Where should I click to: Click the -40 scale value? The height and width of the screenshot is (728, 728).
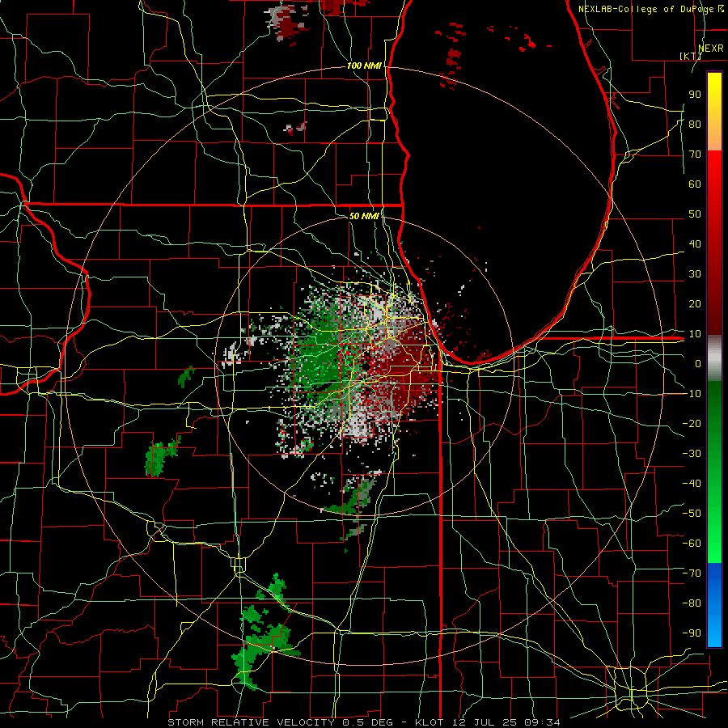[692, 484]
